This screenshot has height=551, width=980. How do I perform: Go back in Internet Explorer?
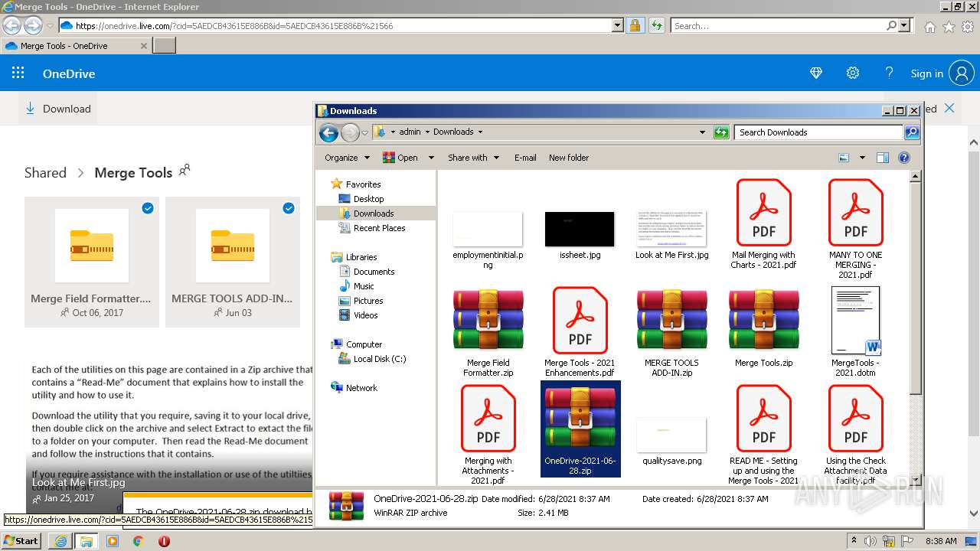coord(11,25)
